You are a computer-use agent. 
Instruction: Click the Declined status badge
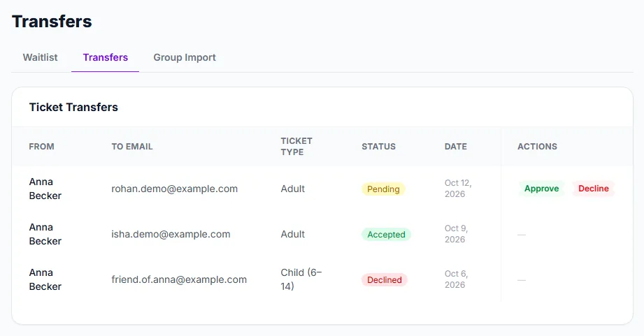tap(385, 280)
